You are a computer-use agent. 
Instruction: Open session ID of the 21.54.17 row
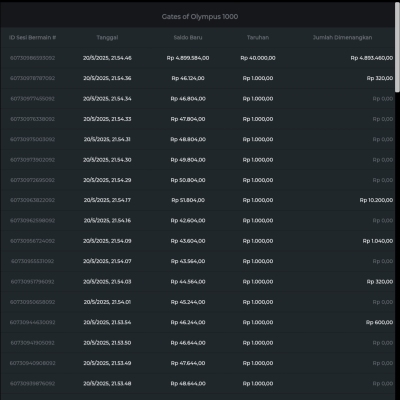coord(32,200)
